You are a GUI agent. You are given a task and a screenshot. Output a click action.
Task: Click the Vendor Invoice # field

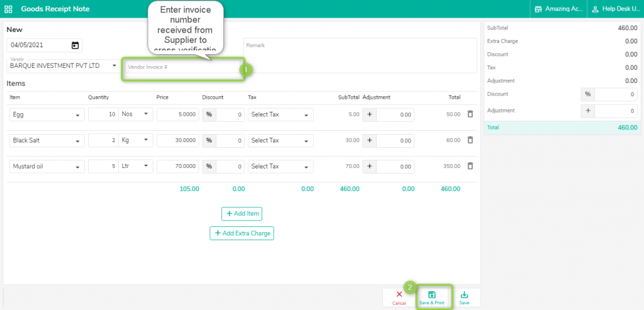(182, 67)
